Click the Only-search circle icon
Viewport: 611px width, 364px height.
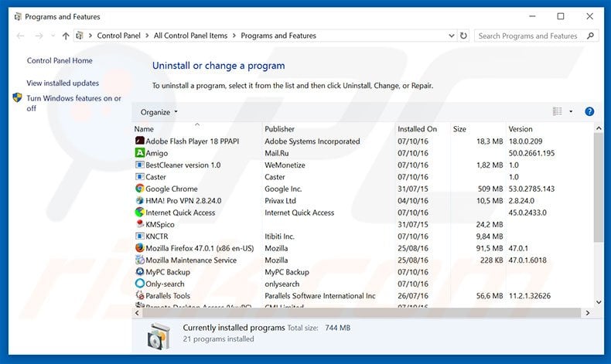click(x=139, y=284)
